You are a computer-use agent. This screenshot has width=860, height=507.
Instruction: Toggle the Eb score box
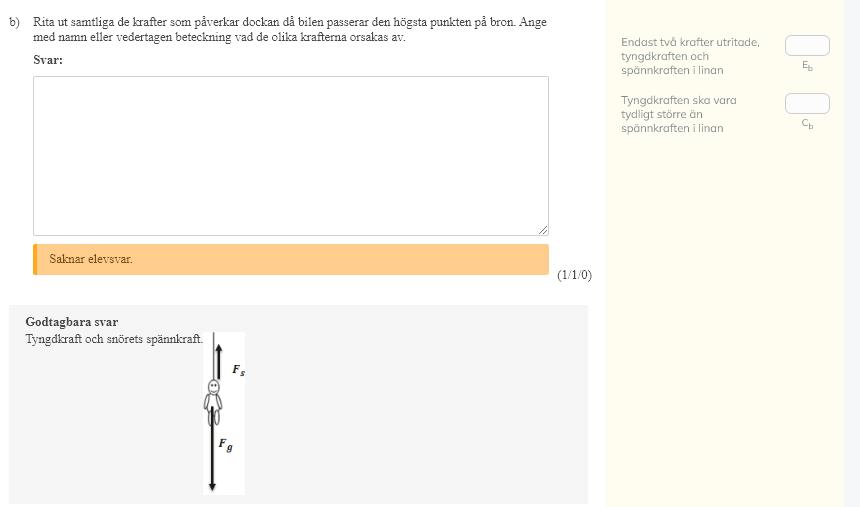click(807, 45)
